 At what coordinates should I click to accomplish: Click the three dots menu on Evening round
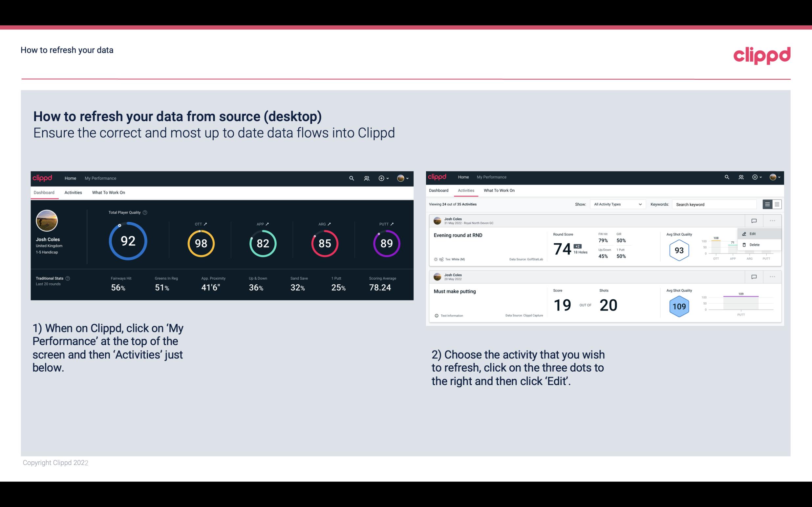772,220
